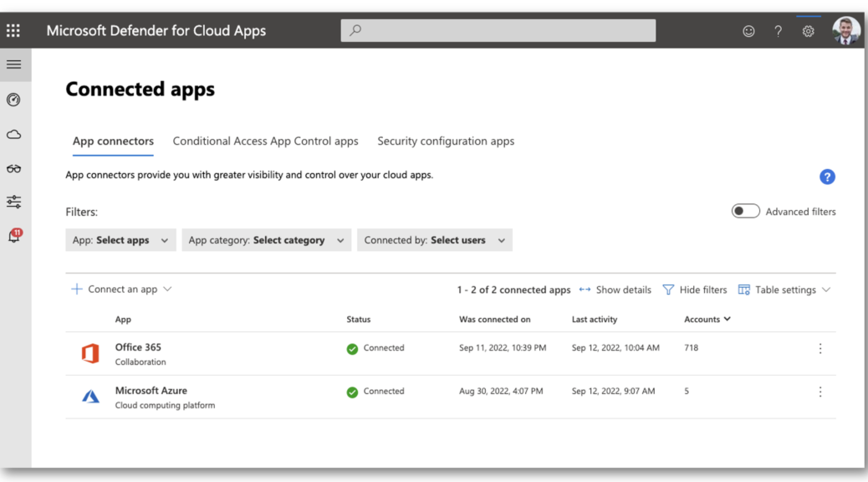The width and height of the screenshot is (868, 482).
Task: Open the settings gear icon
Action: [x=809, y=31]
